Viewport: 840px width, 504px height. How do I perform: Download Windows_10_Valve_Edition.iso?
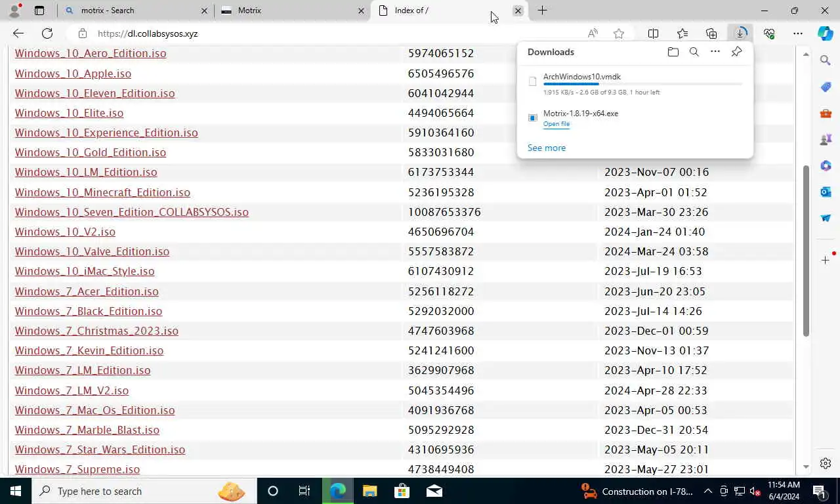[92, 251]
